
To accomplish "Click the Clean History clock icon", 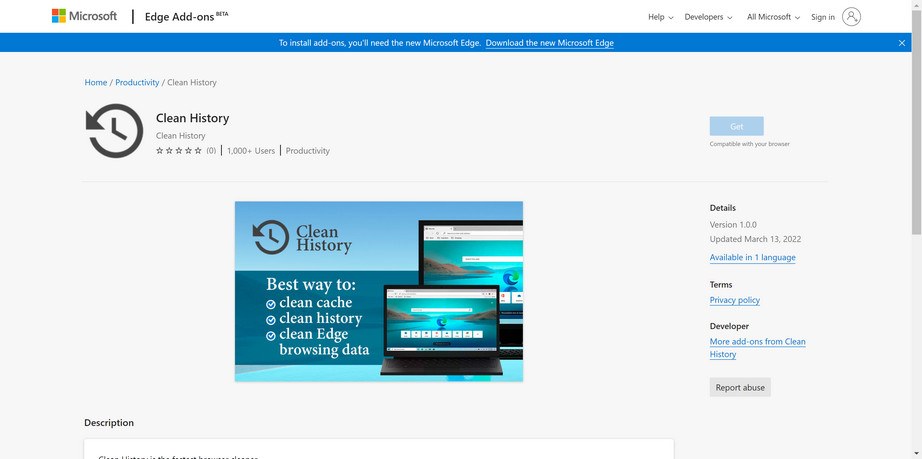I will coord(115,130).
